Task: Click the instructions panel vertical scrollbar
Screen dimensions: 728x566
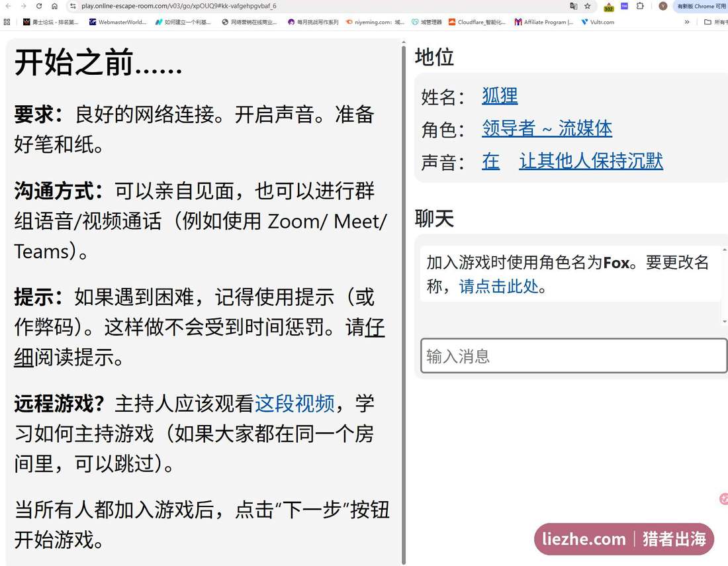Action: coord(404,304)
